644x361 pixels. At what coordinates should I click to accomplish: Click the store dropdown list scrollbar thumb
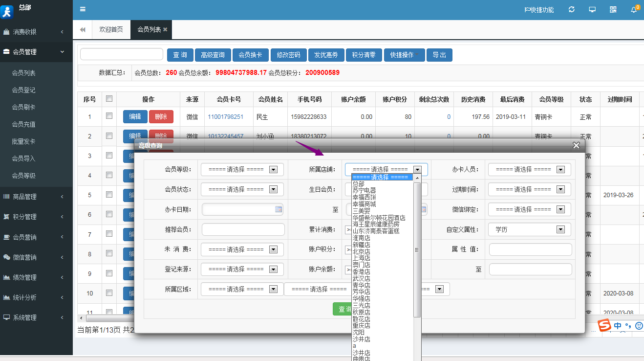(x=417, y=249)
